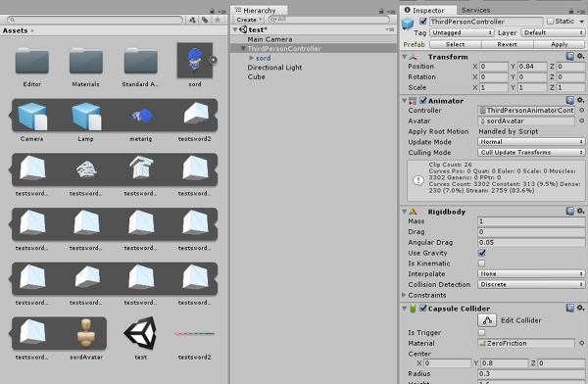This screenshot has height=384, width=588.
Task: Toggle ThirdPersonController active checkbox
Action: tap(423, 21)
